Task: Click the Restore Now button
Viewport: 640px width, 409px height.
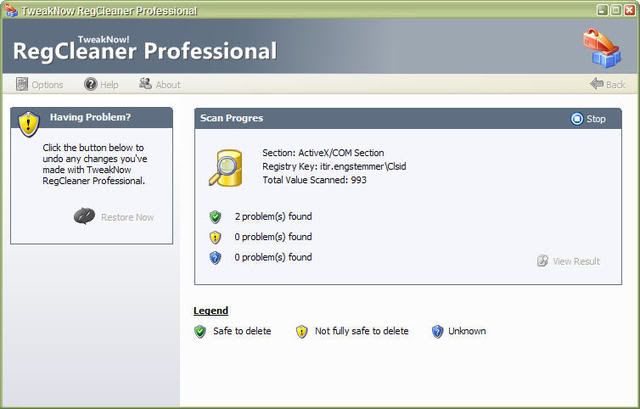Action: [x=114, y=217]
